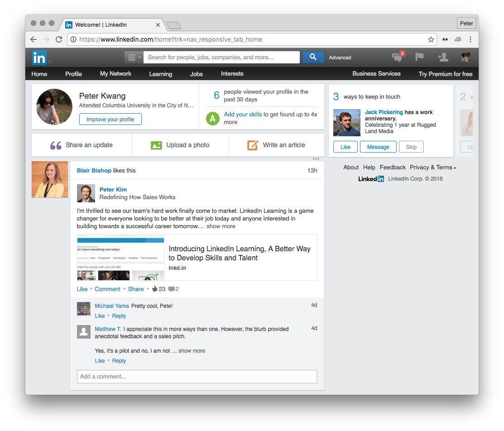Open My Network nav item
Viewport: 504px width, 431px height.
point(116,74)
